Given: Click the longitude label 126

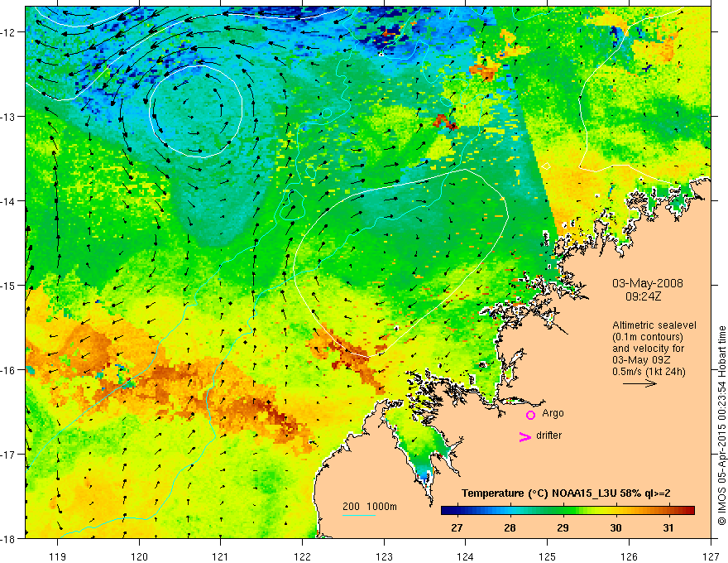Looking at the screenshot, I should pyautogui.click(x=629, y=556).
